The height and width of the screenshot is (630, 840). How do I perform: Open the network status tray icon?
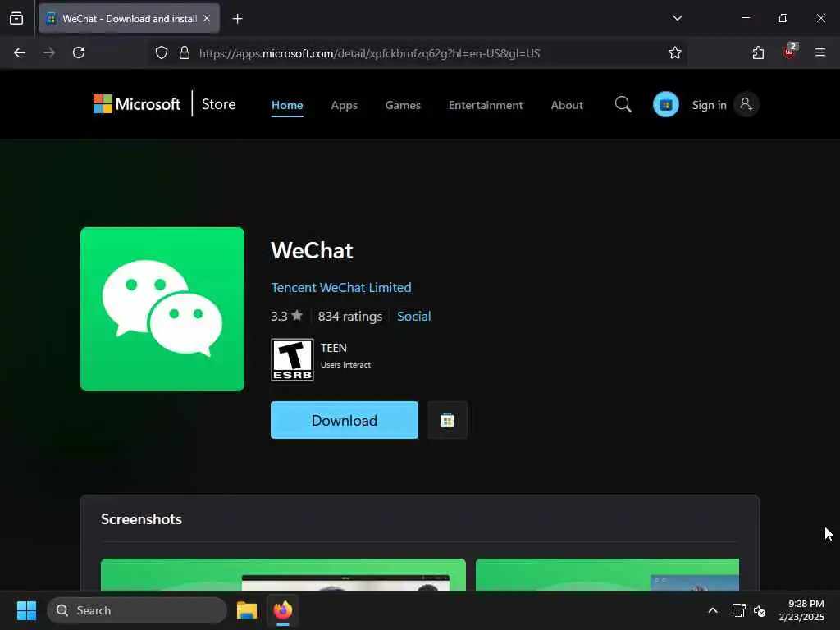(739, 610)
